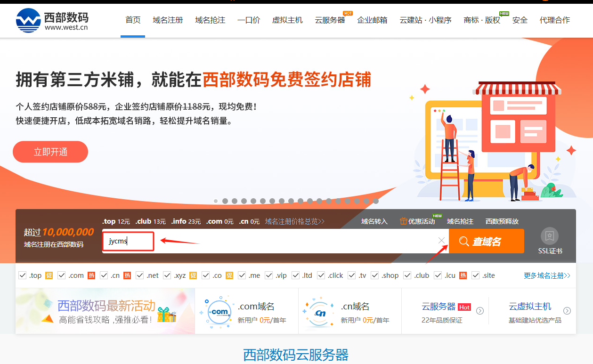Click the 域名转入 link
Viewport: 593px width, 364px height.
coord(374,221)
